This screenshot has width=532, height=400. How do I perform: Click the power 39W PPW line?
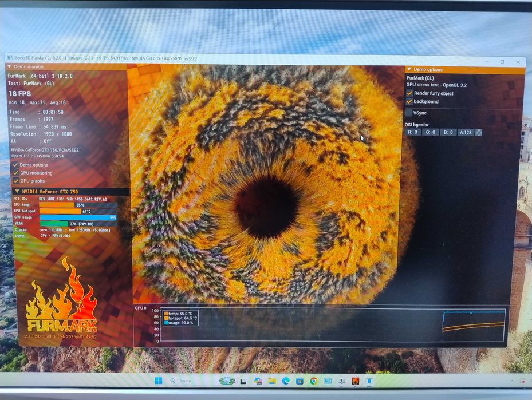(x=42, y=236)
